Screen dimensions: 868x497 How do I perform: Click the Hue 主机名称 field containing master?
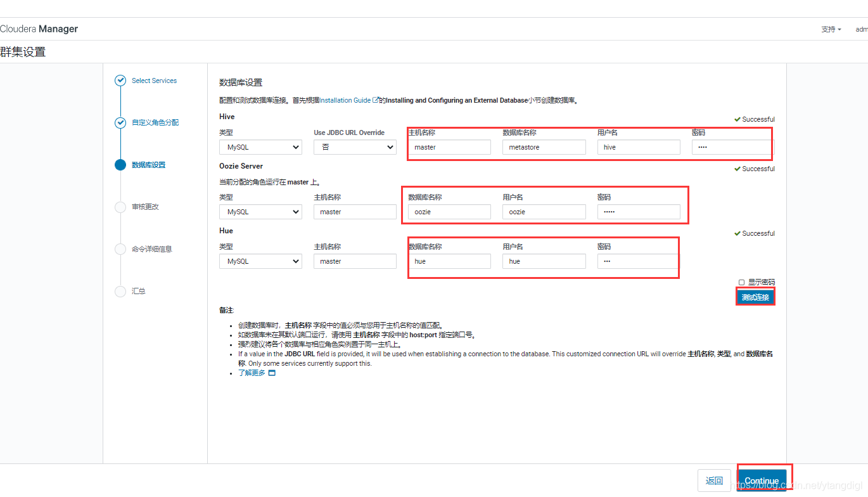coord(355,261)
